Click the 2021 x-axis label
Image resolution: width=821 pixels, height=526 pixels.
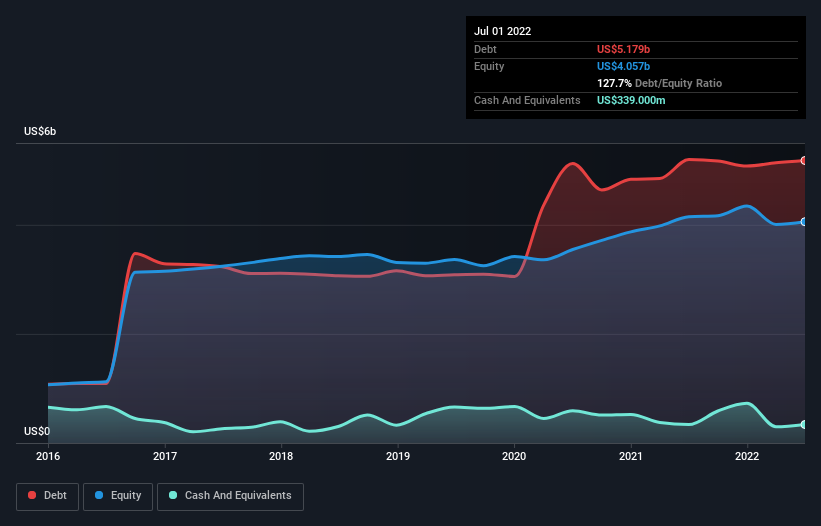[631, 456]
